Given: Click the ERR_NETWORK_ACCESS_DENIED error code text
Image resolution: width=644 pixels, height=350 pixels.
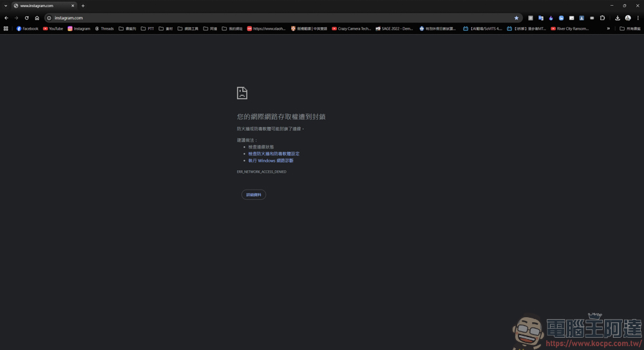Looking at the screenshot, I should tap(261, 172).
